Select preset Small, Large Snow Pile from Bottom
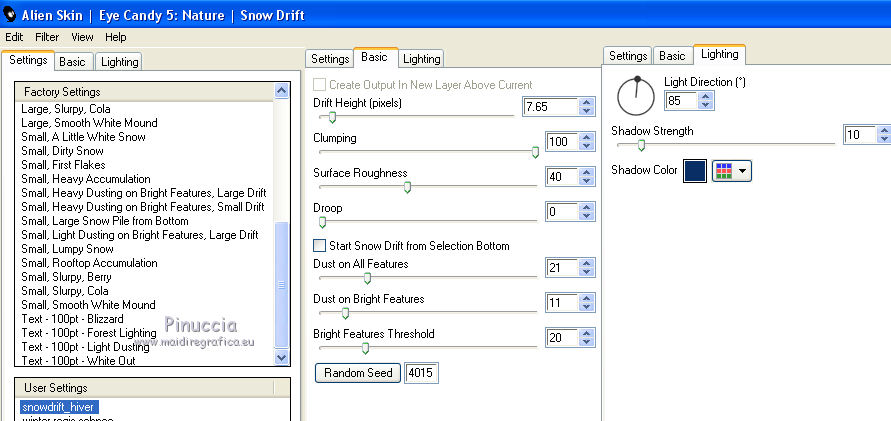This screenshot has width=891, height=421. [105, 221]
